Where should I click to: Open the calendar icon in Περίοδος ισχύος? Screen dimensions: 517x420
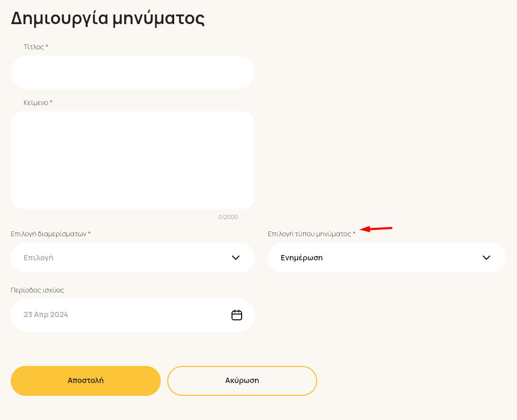[236, 315]
